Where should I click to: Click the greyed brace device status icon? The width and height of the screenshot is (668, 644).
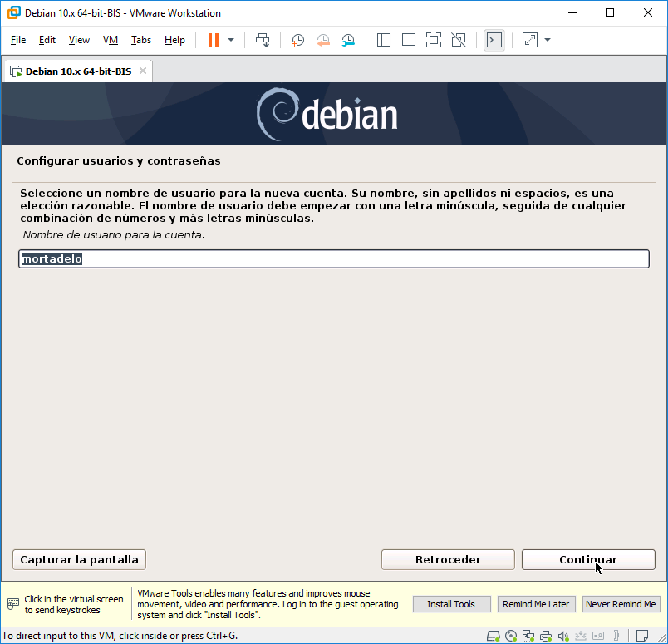tap(616, 637)
